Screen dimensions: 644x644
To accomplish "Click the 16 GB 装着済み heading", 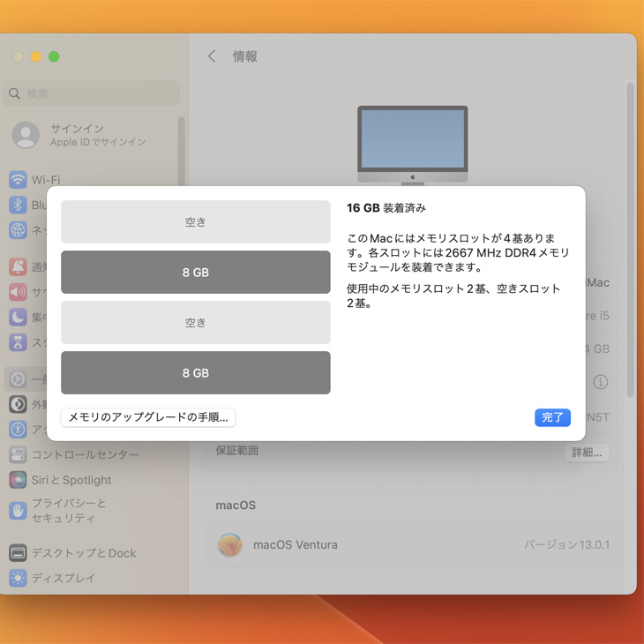I will click(x=386, y=208).
